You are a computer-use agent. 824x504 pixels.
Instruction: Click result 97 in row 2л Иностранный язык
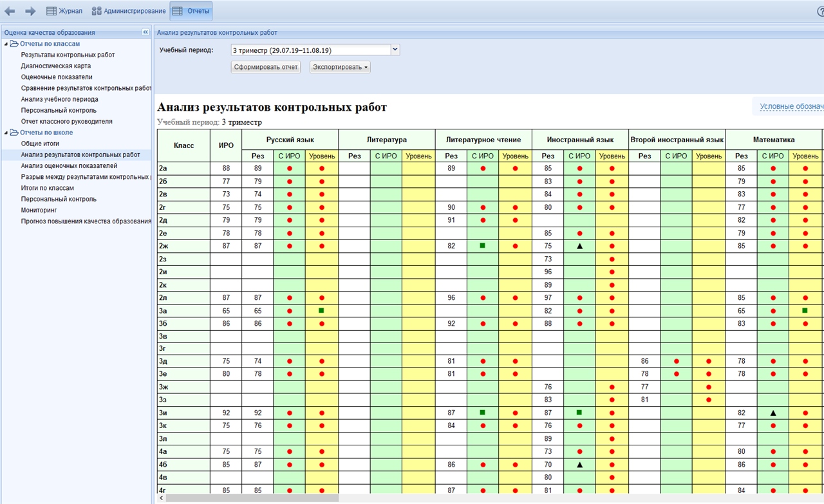[548, 297]
